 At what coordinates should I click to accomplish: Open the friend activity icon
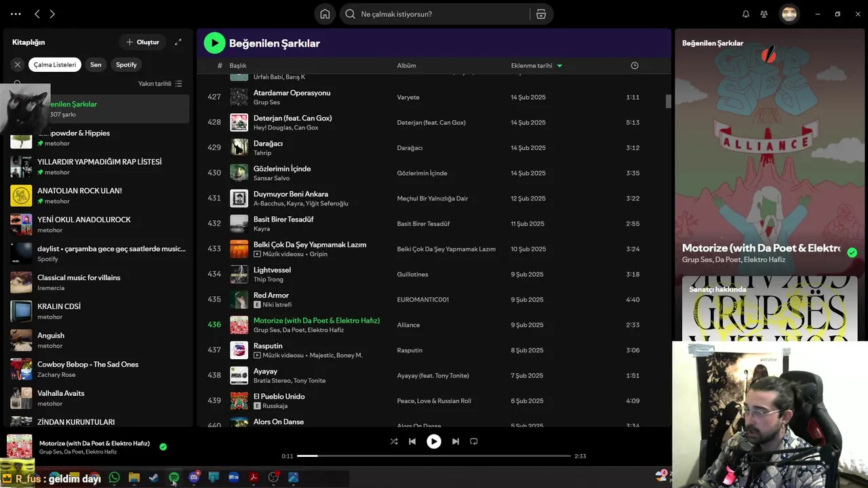764,14
